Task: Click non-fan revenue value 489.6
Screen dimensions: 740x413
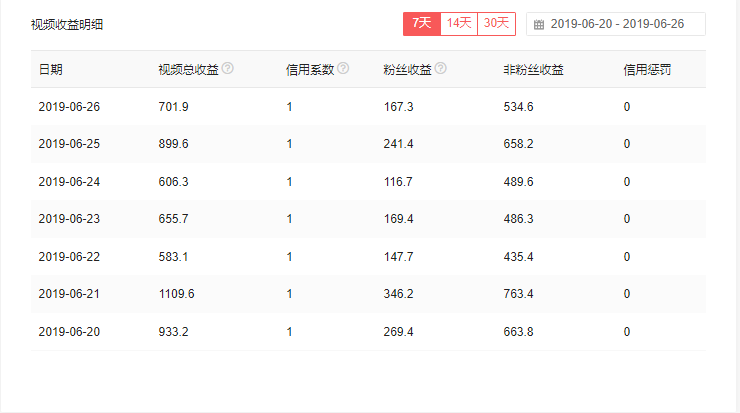Action: tap(518, 182)
